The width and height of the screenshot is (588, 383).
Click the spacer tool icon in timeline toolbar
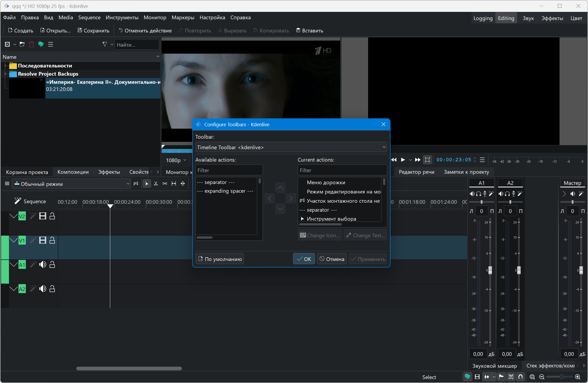165,184
